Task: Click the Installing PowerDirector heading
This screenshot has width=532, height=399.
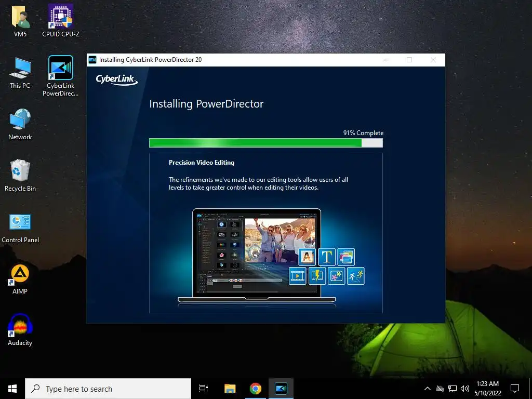Action: [206, 104]
